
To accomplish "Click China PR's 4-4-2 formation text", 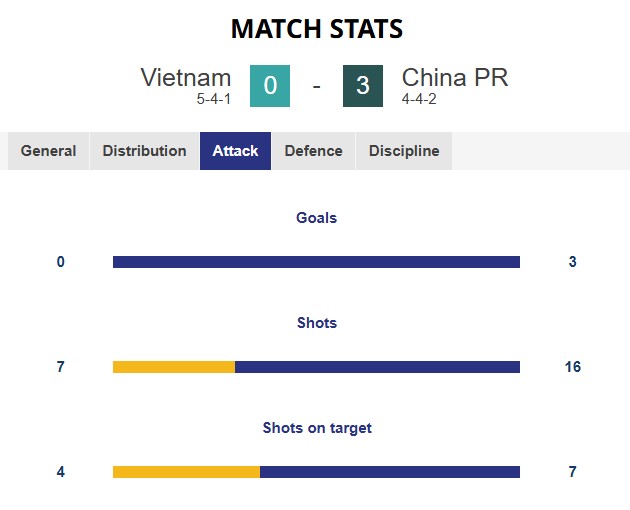I will [x=421, y=99].
